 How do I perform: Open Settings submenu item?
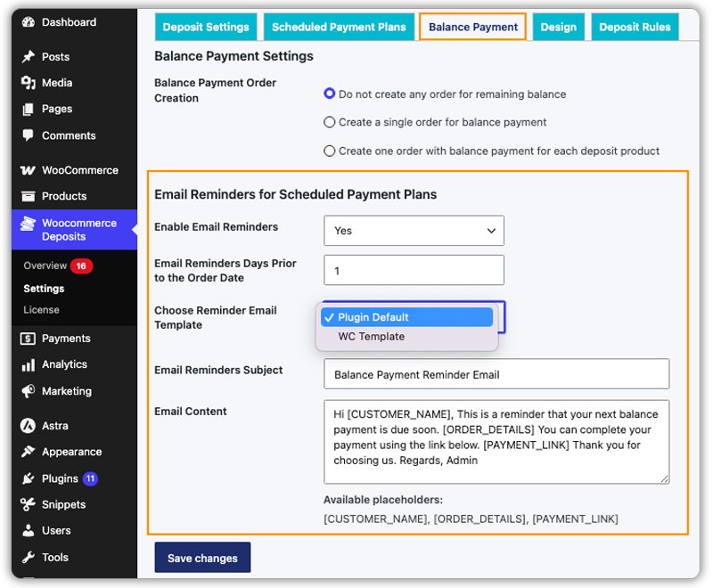(44, 289)
